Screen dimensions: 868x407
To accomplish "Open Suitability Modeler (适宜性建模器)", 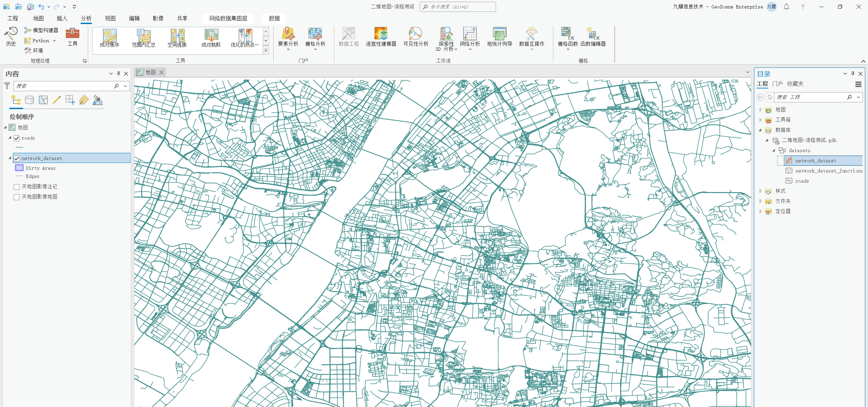I will click(381, 37).
